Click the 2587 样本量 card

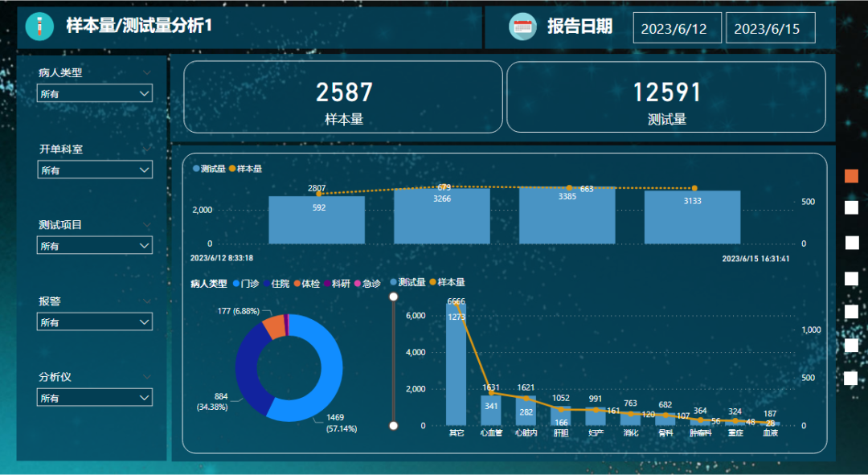343,97
